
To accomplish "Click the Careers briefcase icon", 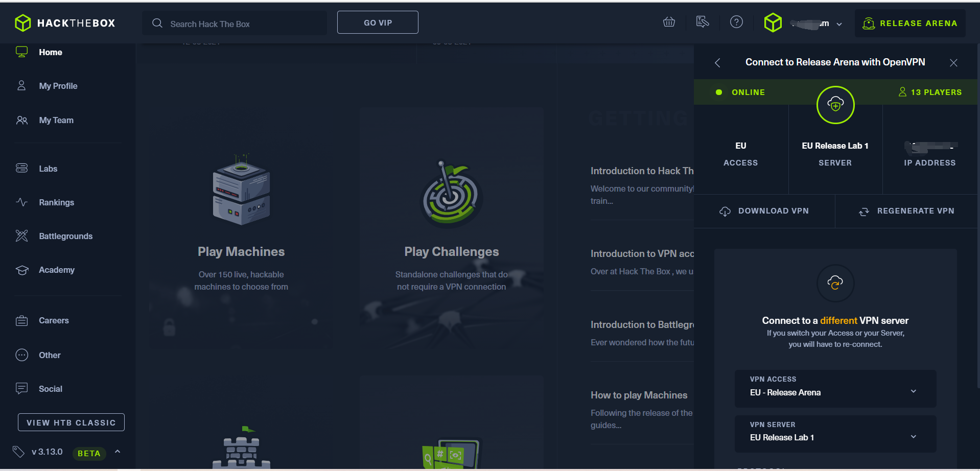I will [x=22, y=320].
